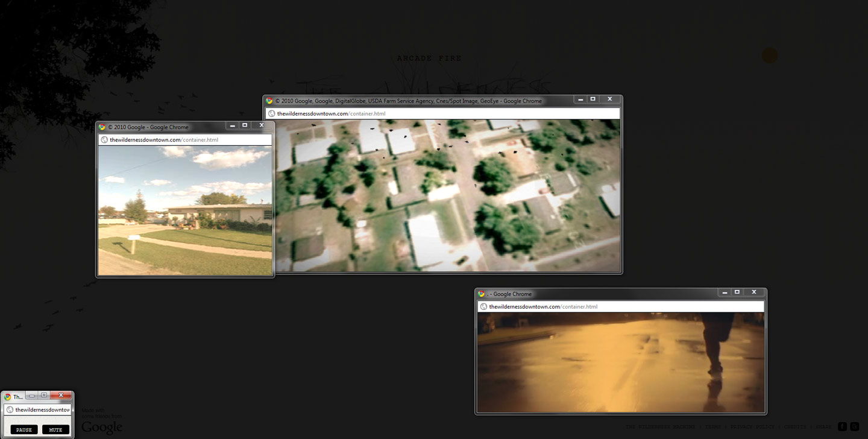Screen dimensions: 868x439
Task: Click the ARCADE FIRE heading text
Action: (429, 58)
